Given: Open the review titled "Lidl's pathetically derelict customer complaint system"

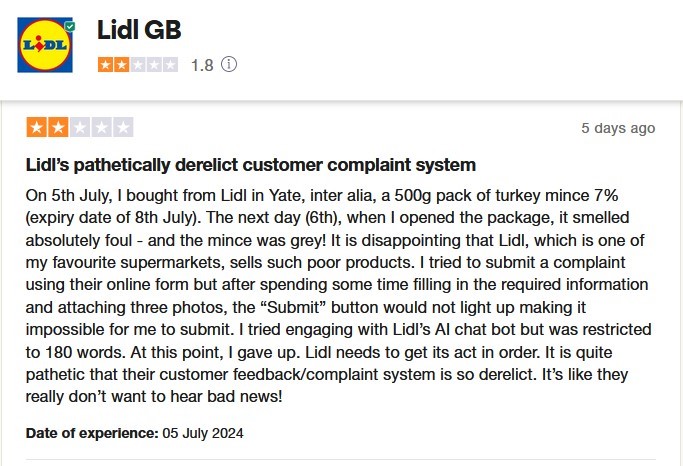Looking at the screenshot, I should click(x=251, y=164).
